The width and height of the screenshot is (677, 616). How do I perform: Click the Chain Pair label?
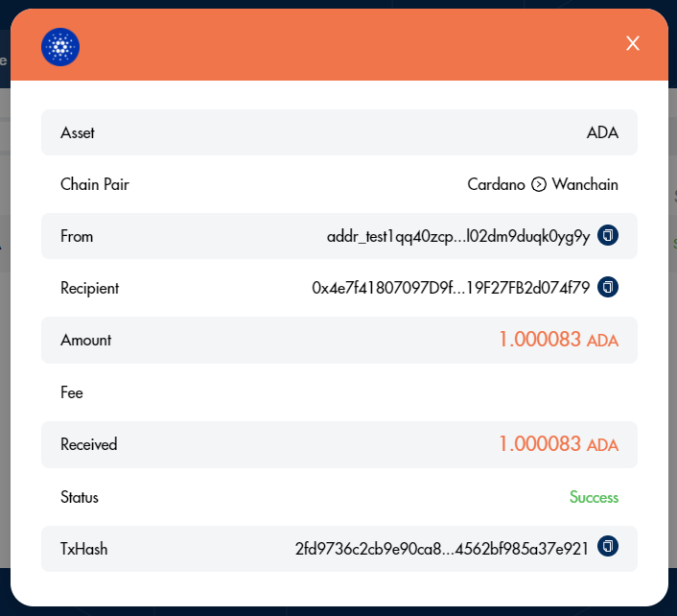click(x=95, y=184)
